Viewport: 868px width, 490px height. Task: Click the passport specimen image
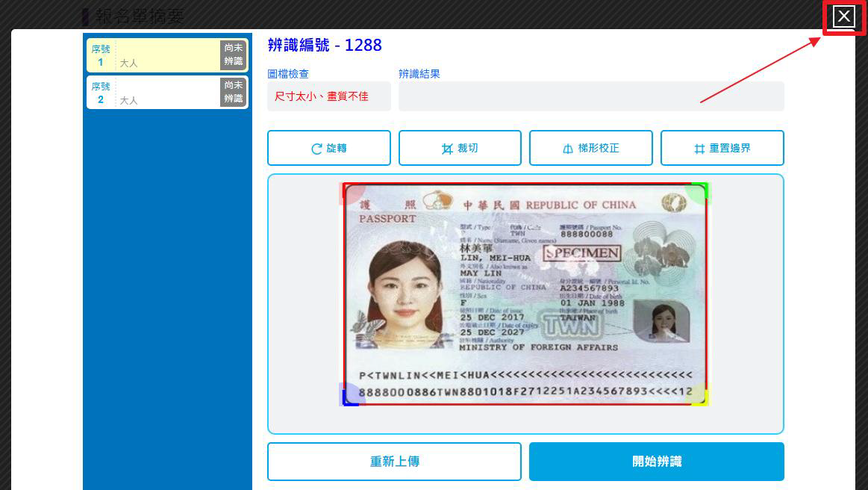point(525,295)
